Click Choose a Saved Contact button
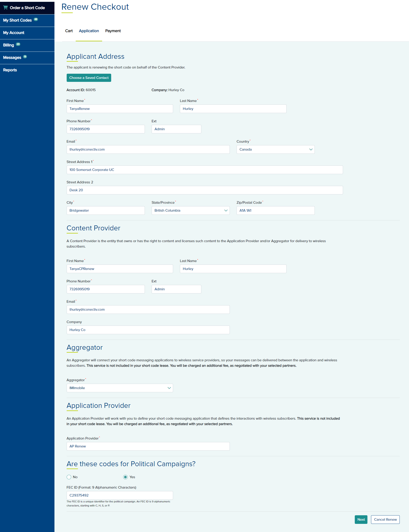Screen dimensions: 409x532 coord(89,78)
